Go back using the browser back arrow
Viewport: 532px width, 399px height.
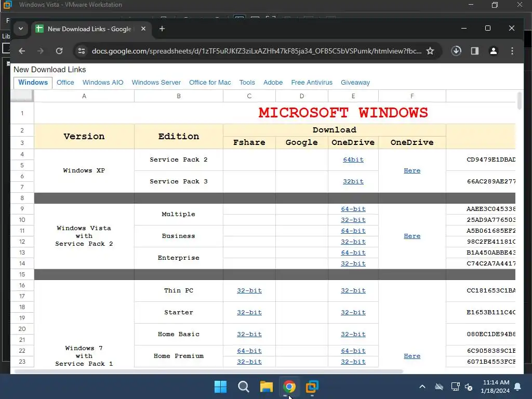22,51
